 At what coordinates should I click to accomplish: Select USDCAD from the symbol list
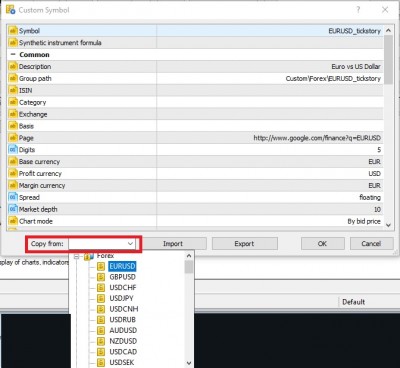pos(123,352)
